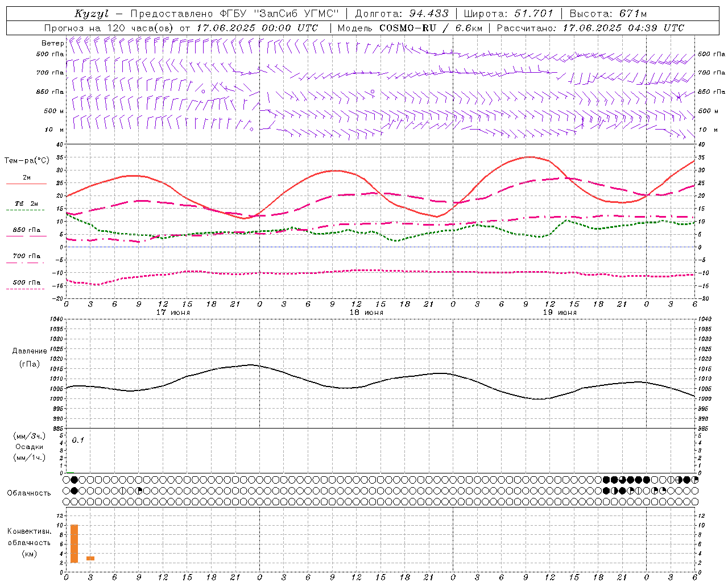Click the "Облачность" cloud cover label
Screen dimensions: 728x582
pos(29,493)
